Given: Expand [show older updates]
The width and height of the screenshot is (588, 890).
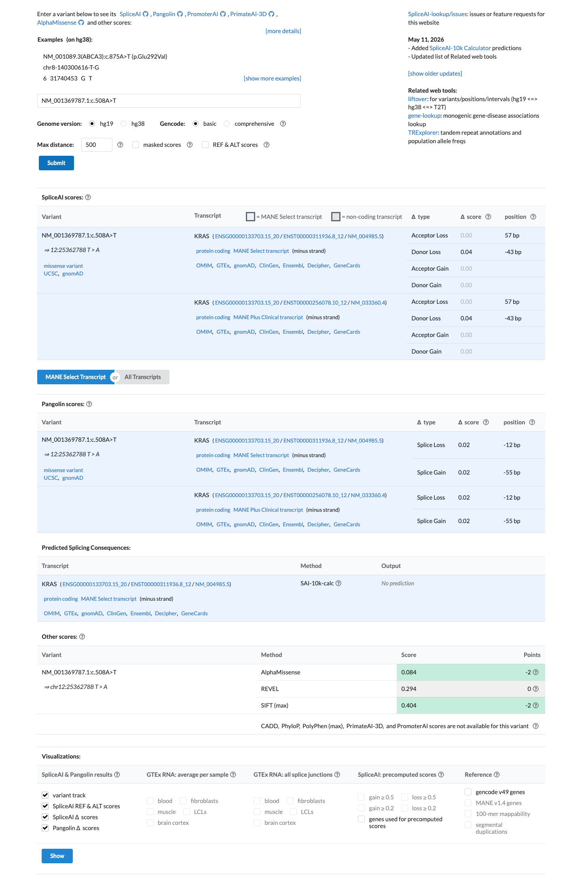Looking at the screenshot, I should [435, 74].
